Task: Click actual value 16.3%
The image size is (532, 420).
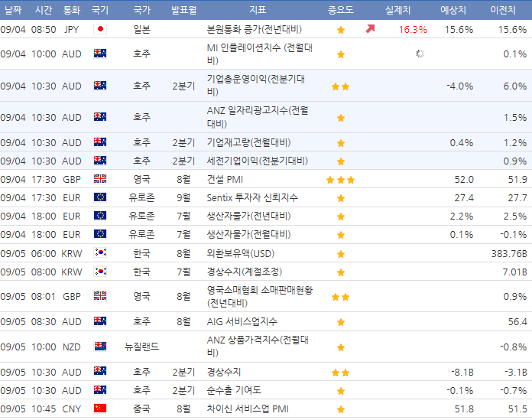Action: coord(413,30)
